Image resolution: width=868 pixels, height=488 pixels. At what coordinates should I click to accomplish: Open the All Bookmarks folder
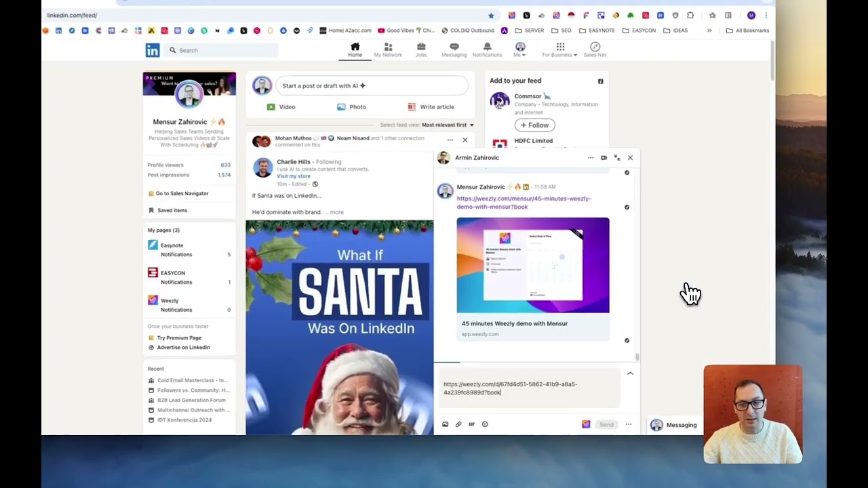(x=747, y=30)
